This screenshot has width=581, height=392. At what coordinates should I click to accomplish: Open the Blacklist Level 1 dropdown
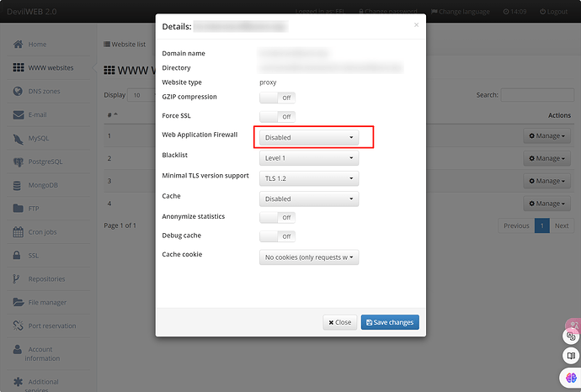click(309, 158)
